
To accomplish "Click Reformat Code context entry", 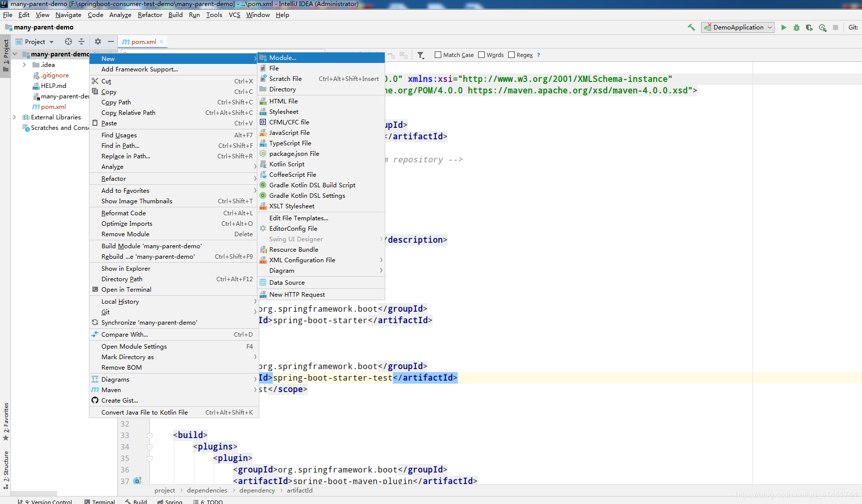I will tap(173, 213).
